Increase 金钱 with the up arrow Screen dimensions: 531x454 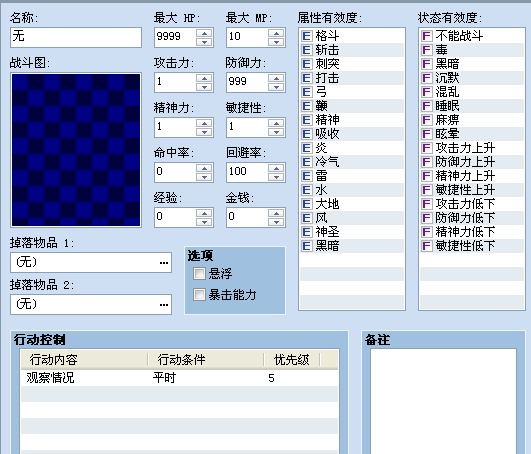[x=276, y=213]
